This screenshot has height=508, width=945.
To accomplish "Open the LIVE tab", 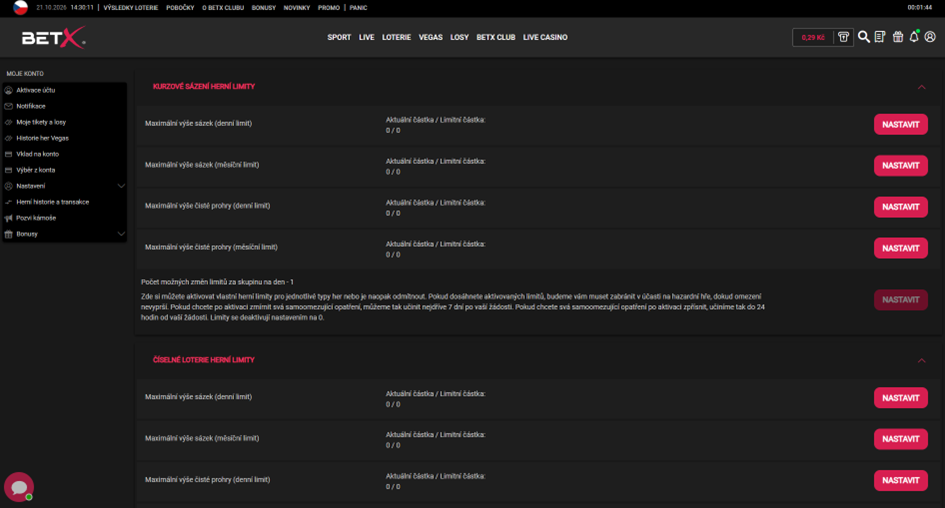I will coord(366,37).
